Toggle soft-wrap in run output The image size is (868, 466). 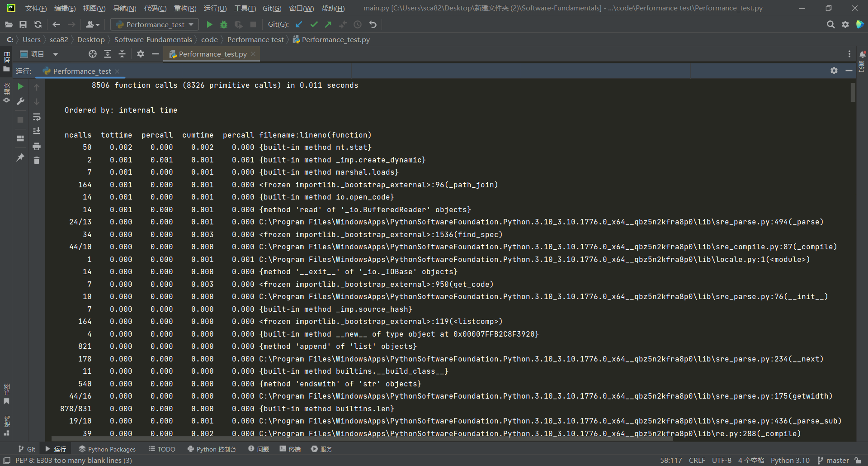[x=37, y=117]
